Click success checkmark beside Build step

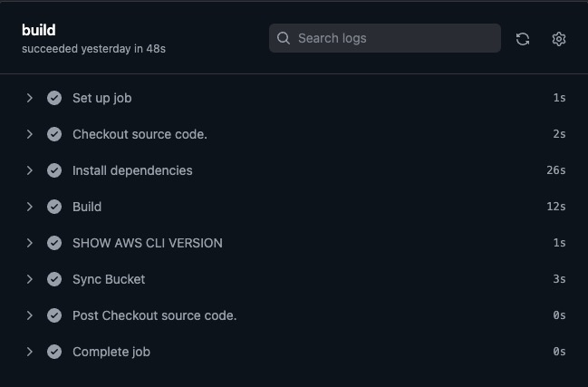(54, 207)
